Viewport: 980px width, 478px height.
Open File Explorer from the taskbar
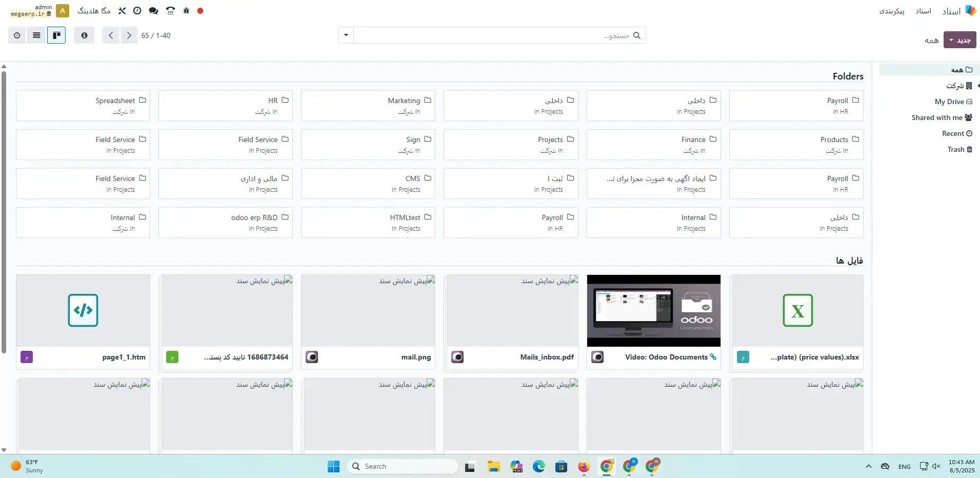493,467
